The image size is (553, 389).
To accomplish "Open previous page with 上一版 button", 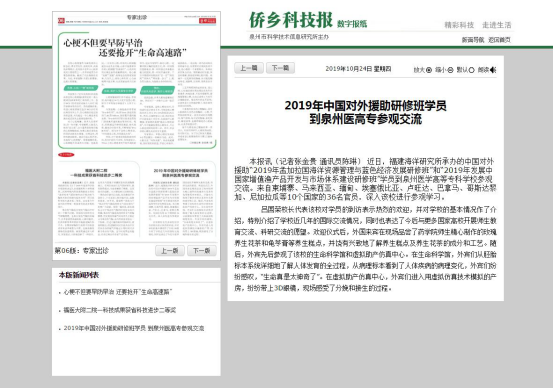I will (x=170, y=251).
